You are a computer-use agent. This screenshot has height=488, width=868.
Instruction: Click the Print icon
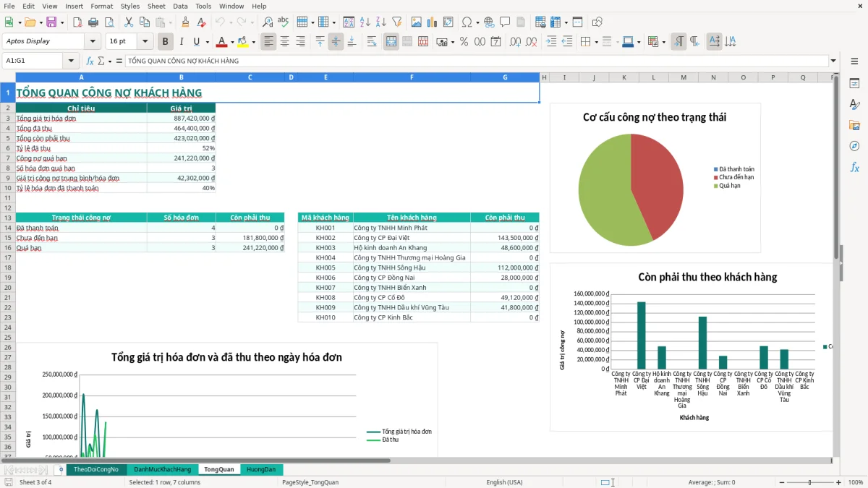pos(93,22)
